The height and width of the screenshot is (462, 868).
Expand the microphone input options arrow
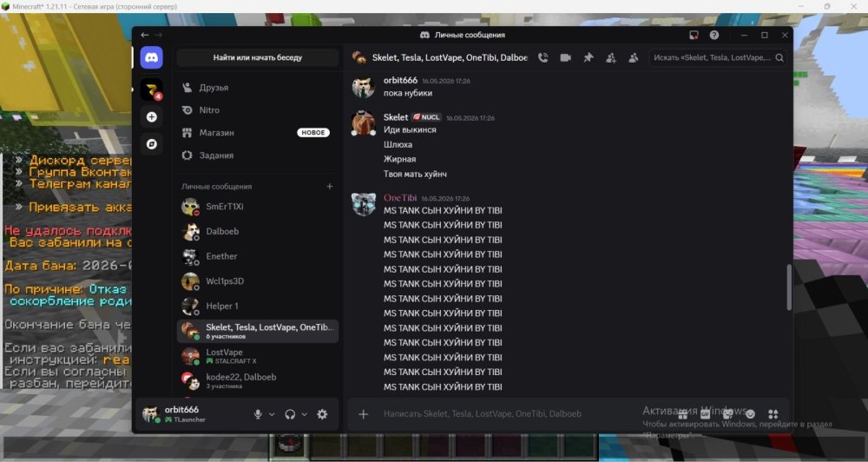coord(272,414)
